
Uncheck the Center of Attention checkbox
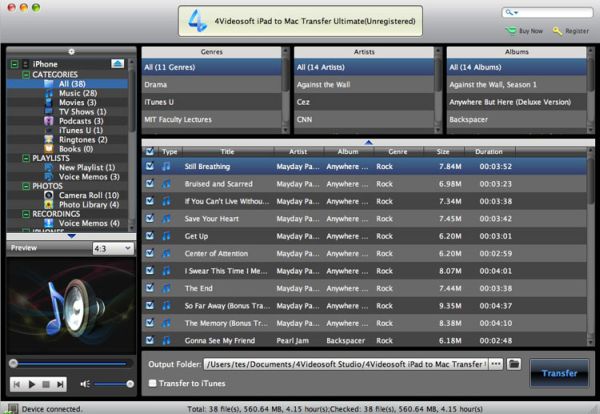click(x=150, y=253)
